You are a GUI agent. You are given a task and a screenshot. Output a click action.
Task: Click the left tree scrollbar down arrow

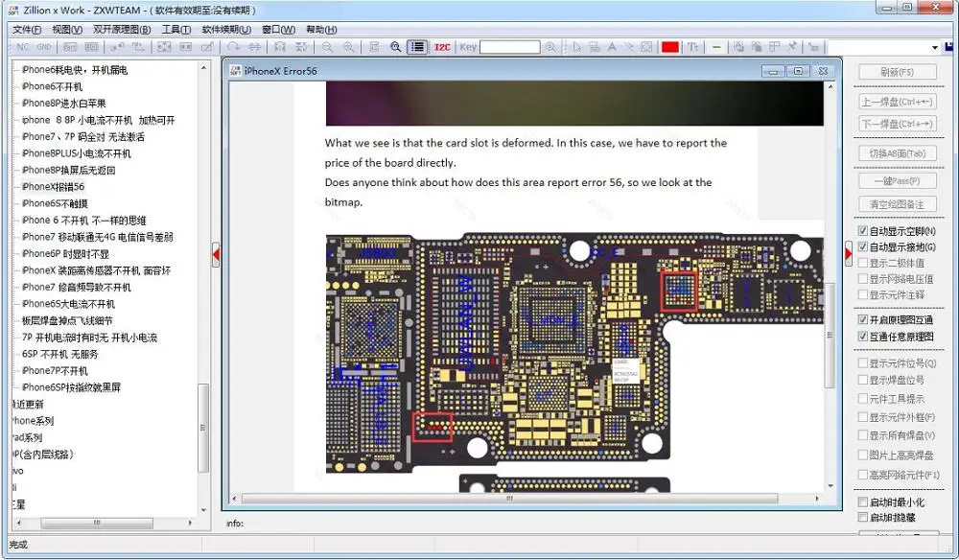(203, 510)
